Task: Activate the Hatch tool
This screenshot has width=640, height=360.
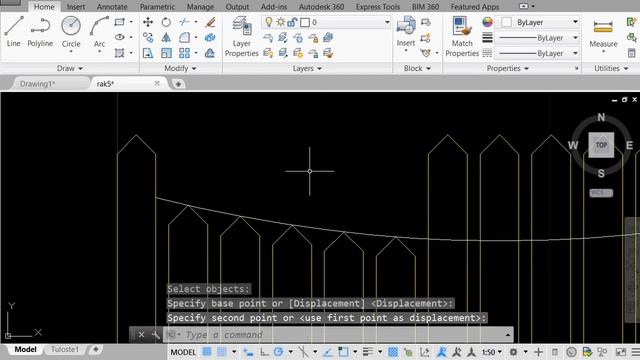Action: (119, 53)
